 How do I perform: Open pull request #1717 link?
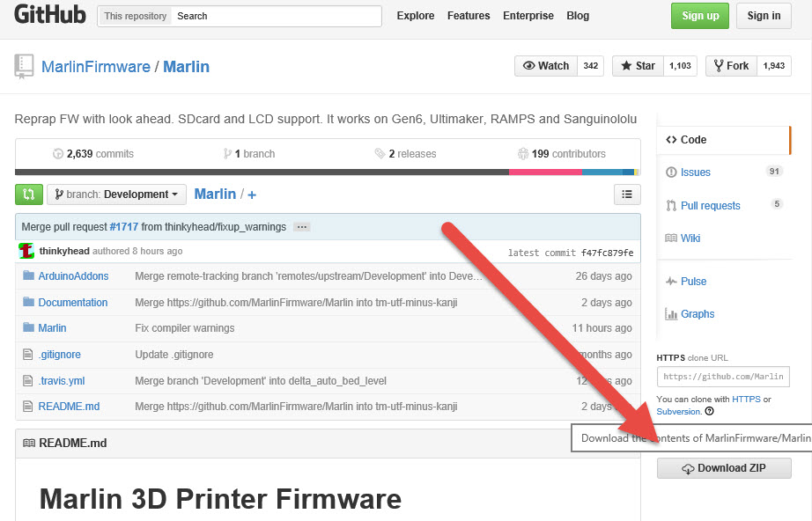coord(124,227)
